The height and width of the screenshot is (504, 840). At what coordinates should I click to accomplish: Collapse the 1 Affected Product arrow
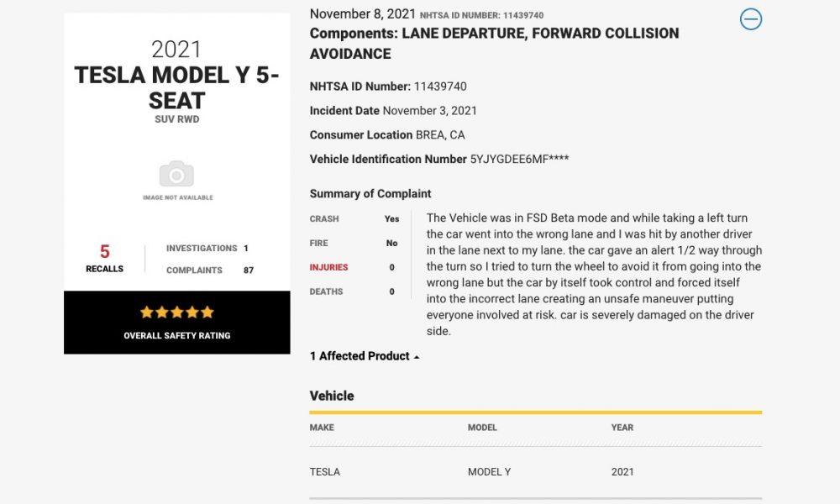(417, 357)
